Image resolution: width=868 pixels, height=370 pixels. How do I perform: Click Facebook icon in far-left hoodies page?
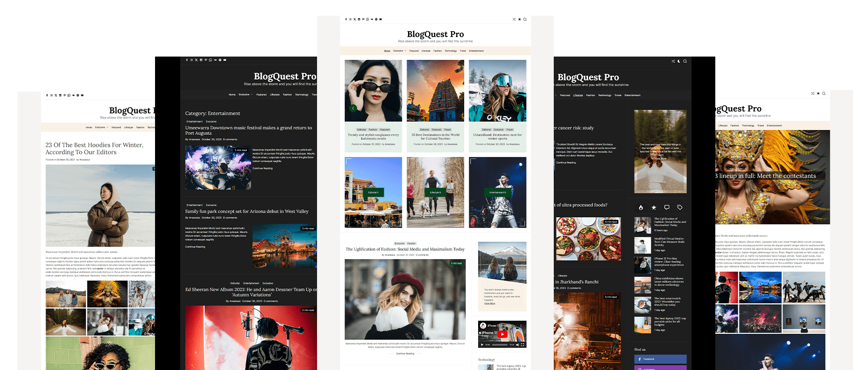click(47, 95)
